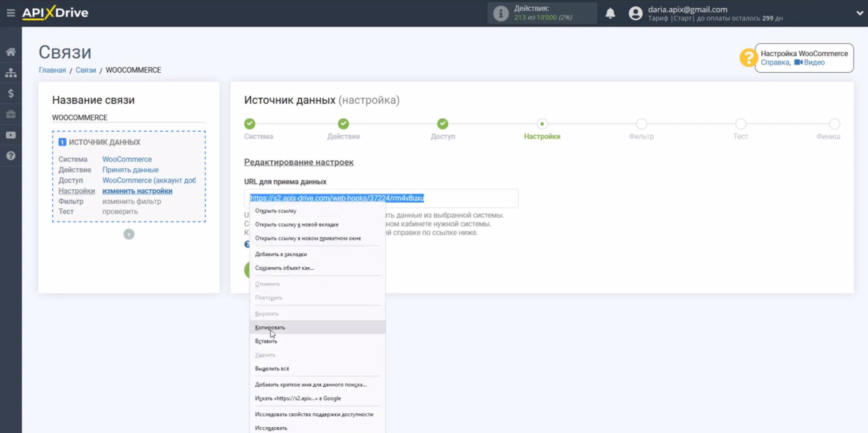Open the notifications bell
The image size is (868, 433).
point(610,13)
